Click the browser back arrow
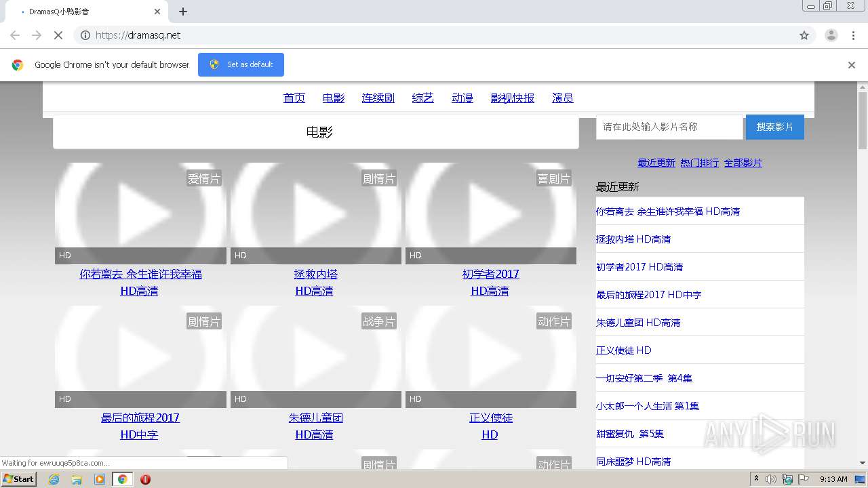Screen dimensions: 868x488 click(x=15, y=35)
